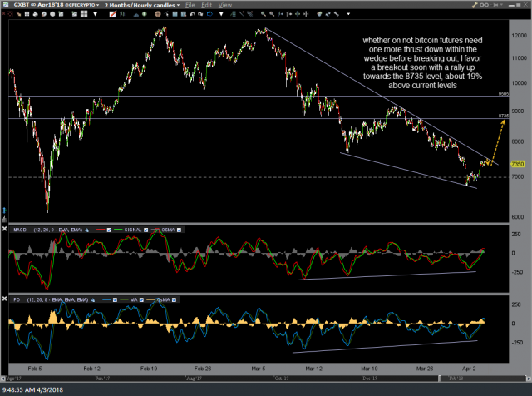Screen dimensions: 532x396
Task: Open the View menu
Action: click(x=225, y=5)
